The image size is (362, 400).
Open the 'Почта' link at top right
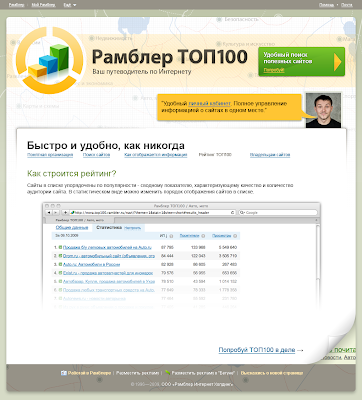347,5
